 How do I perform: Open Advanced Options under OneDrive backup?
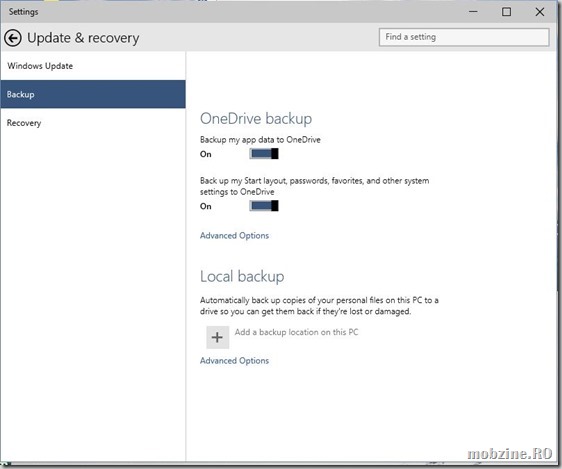coord(234,235)
